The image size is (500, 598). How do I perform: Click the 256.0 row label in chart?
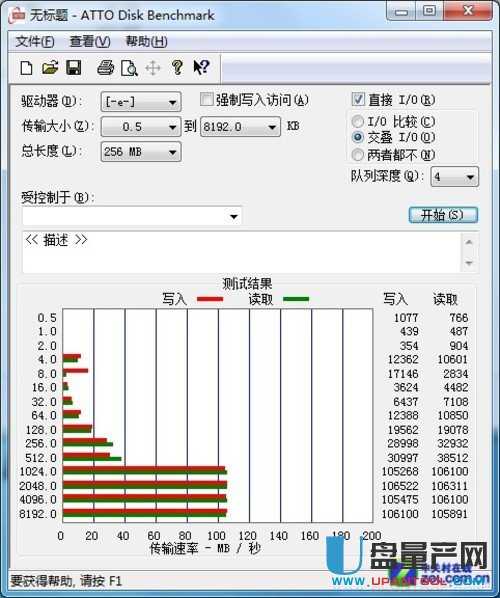coord(41,443)
